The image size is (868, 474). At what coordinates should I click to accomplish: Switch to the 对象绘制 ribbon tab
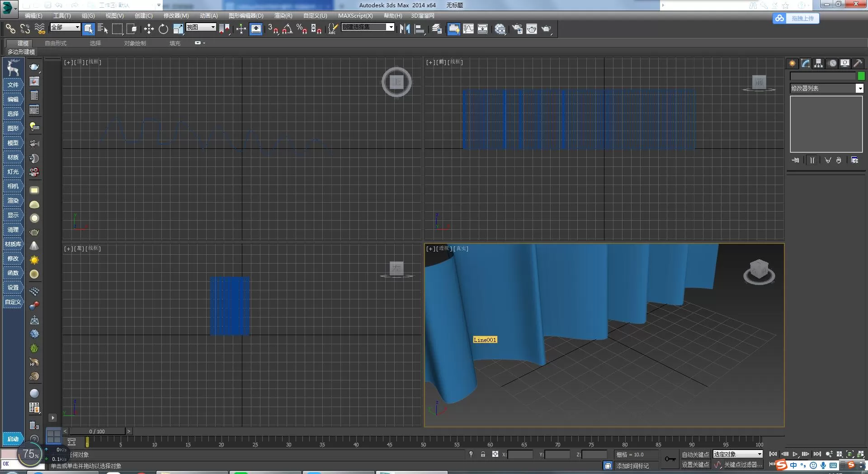click(x=135, y=43)
